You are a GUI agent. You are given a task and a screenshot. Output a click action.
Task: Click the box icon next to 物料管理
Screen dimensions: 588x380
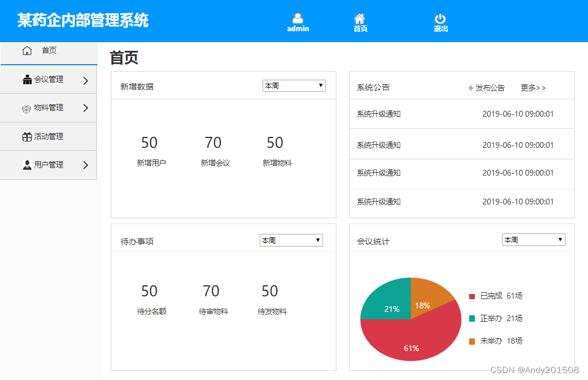coord(27,108)
